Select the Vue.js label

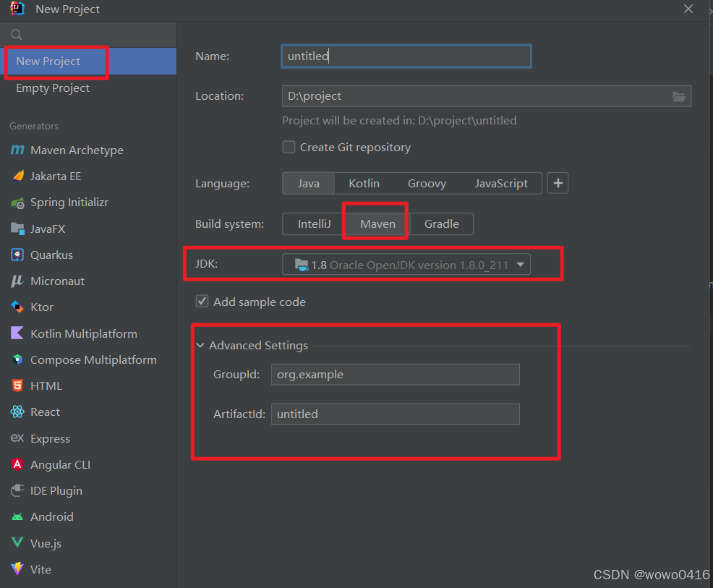pos(46,543)
